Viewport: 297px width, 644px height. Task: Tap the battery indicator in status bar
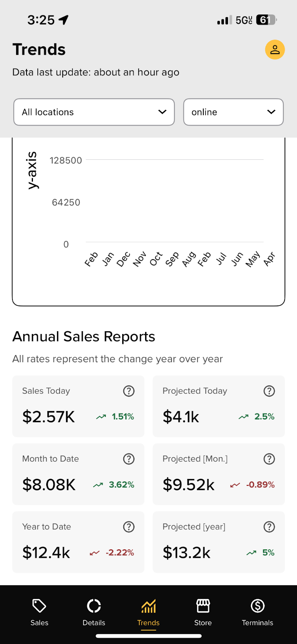point(266,20)
